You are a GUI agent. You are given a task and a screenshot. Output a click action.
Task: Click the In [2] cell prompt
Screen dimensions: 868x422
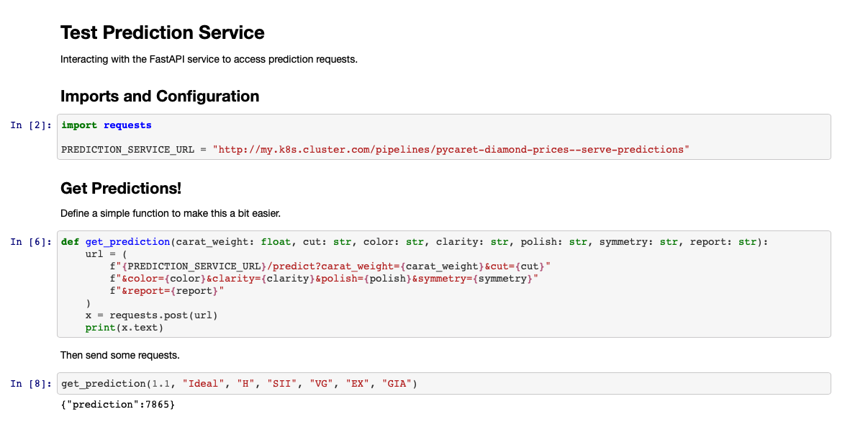(31, 125)
